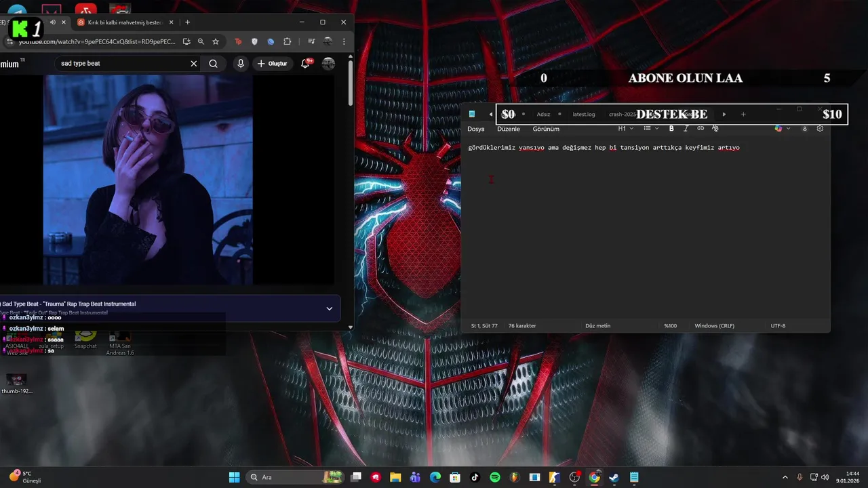The width and height of the screenshot is (868, 488).
Task: Toggle italic formatting in Notepad
Action: tap(686, 128)
